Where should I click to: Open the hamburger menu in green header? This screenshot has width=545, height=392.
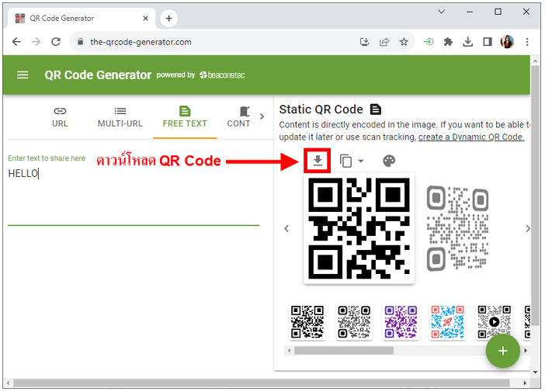click(x=23, y=75)
